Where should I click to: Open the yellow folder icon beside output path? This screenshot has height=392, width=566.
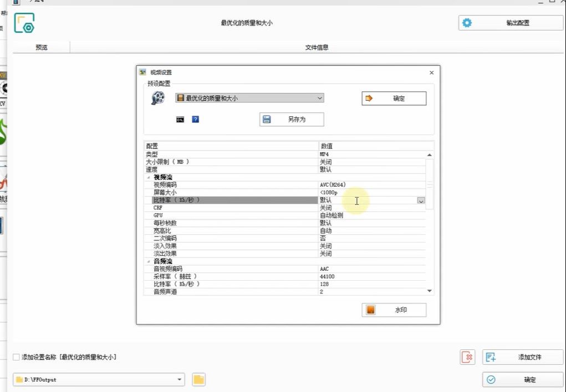(x=198, y=380)
